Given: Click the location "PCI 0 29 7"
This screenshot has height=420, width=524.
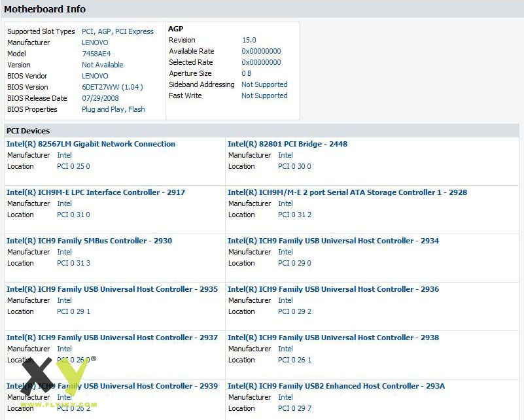Looking at the screenshot, I should click(294, 408).
